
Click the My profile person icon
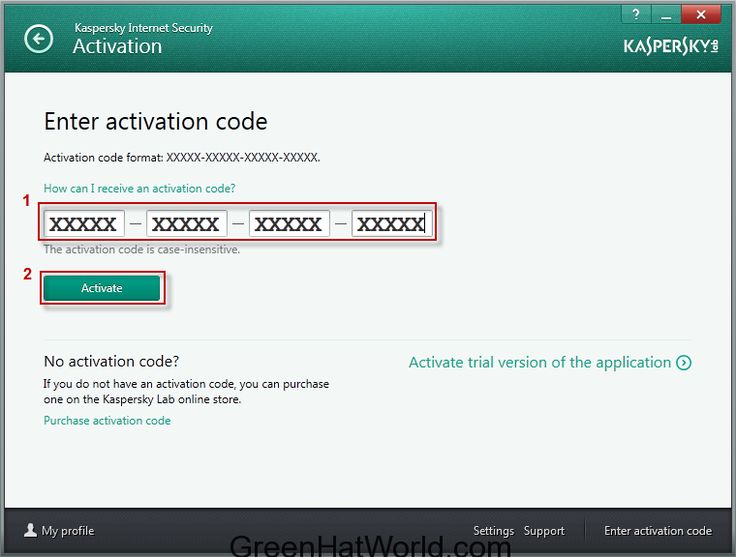[x=30, y=530]
